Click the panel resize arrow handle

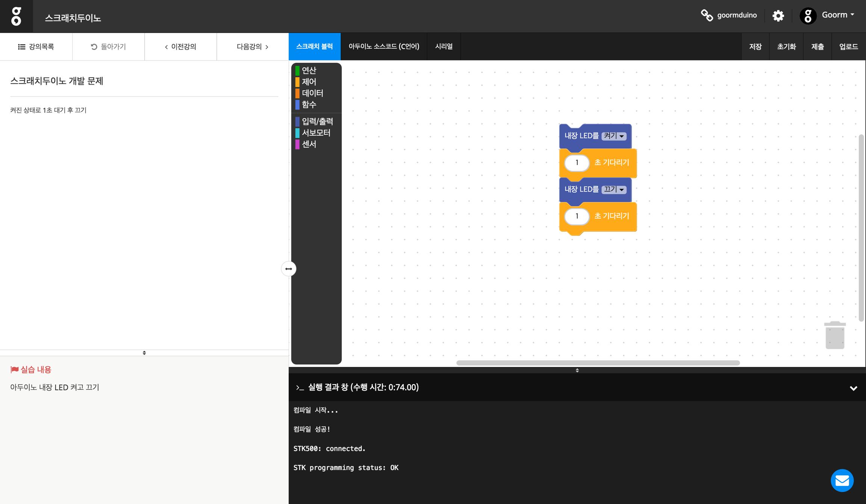click(289, 269)
